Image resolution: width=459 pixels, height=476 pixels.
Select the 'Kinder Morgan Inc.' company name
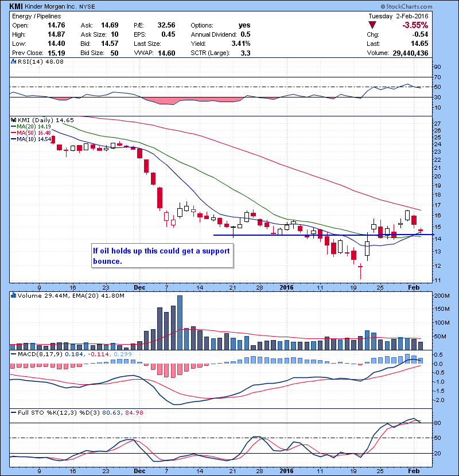(x=50, y=6)
